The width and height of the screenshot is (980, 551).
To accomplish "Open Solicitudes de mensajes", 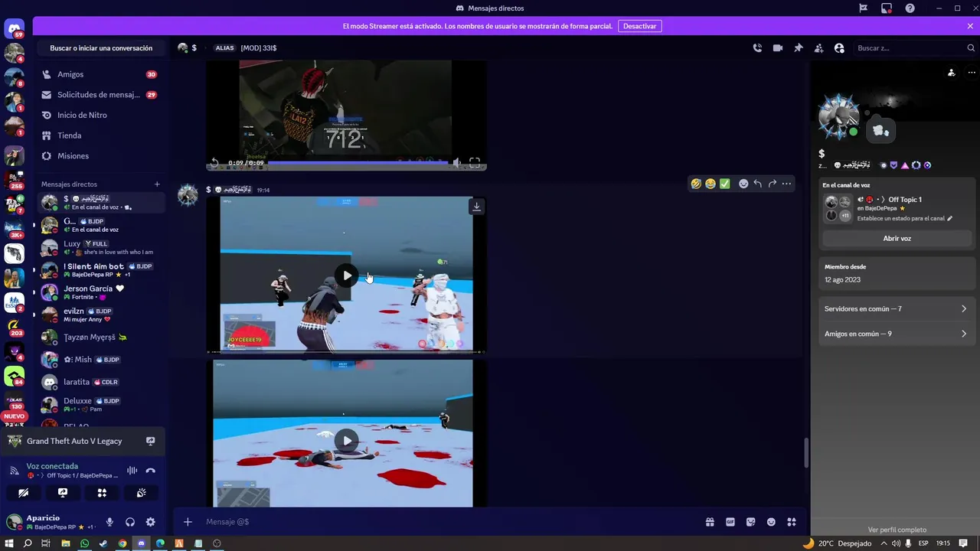I will click(100, 95).
